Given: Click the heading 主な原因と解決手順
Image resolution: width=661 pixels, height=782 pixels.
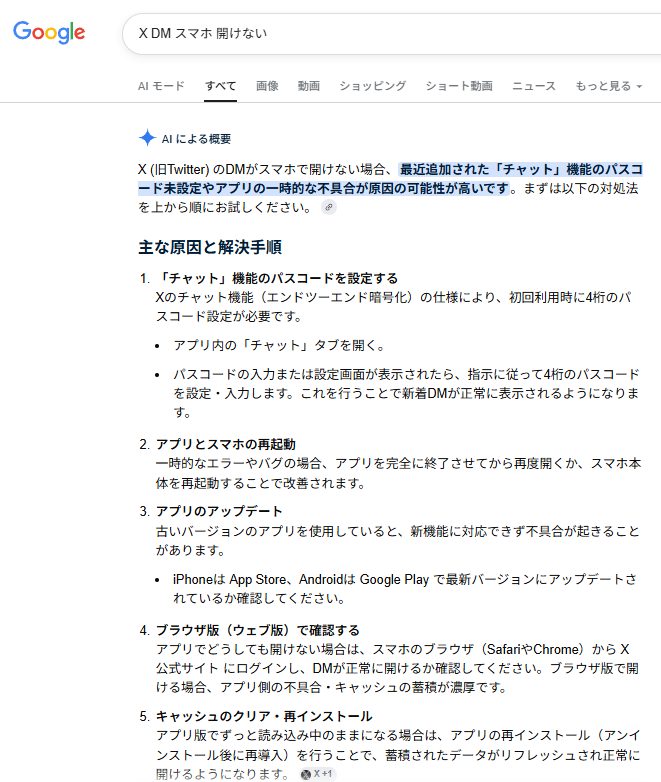Looking at the screenshot, I should pos(210,247).
